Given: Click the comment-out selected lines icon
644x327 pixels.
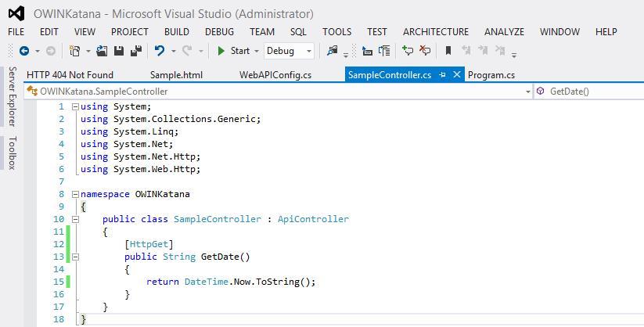Looking at the screenshot, I should (x=408, y=51).
